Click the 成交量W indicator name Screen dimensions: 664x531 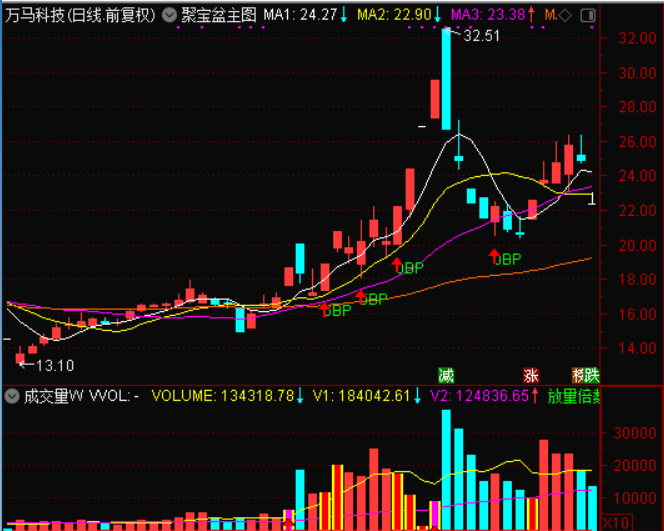(53, 396)
